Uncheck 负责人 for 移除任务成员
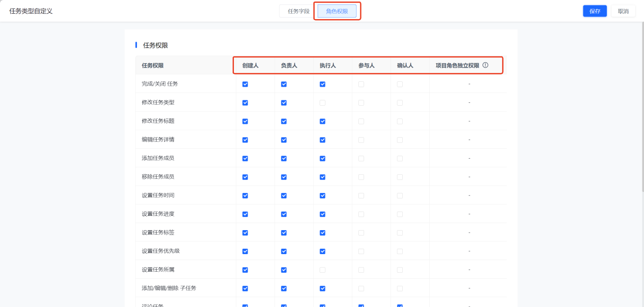The height and width of the screenshot is (307, 644). (284, 177)
